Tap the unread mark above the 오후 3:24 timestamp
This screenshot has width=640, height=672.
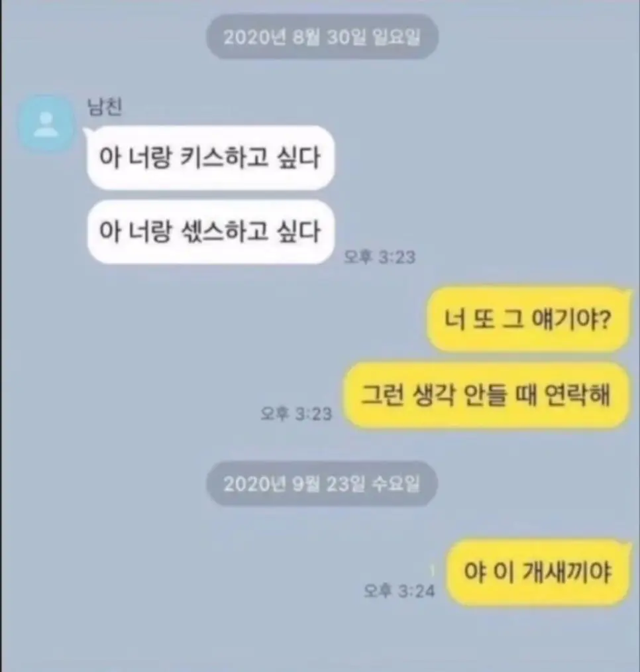[x=432, y=571]
